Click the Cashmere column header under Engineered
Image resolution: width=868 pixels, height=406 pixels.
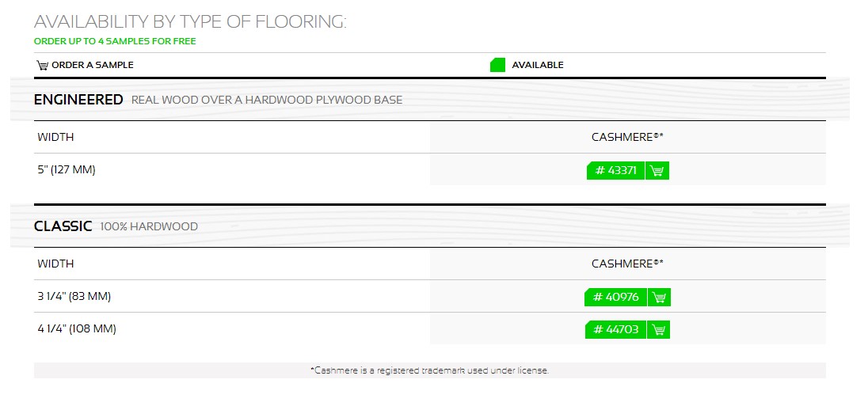(627, 137)
